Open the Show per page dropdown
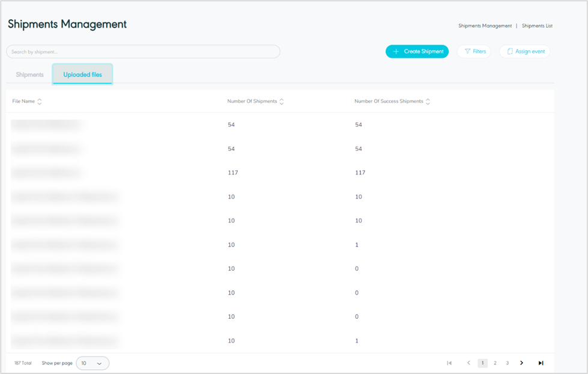Screen dimensions: 588x374 pyautogui.click(x=92, y=363)
